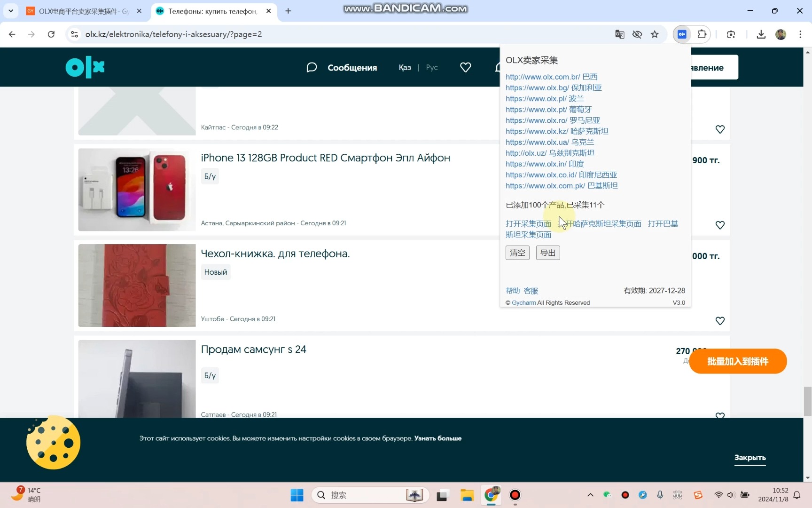Image resolution: width=812 pixels, height=508 pixels.
Task: Open the olx.ro 罗马尼亚 link
Action: pos(553,120)
